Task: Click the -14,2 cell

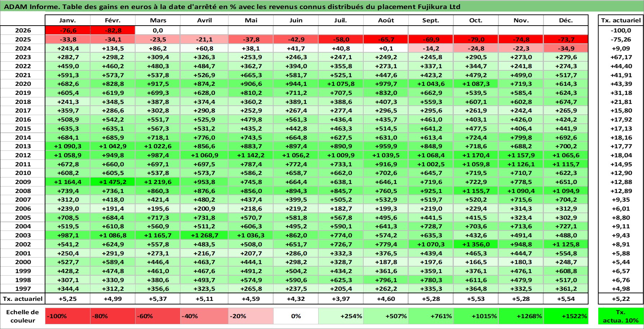Action: (431, 48)
